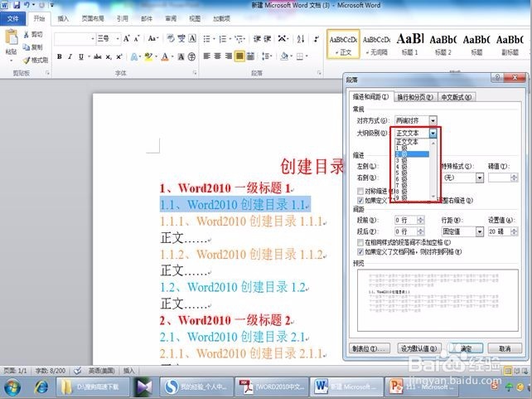This screenshot has width=532, height=399.
Task: Switch to the 换行和分页 tab
Action: click(415, 97)
